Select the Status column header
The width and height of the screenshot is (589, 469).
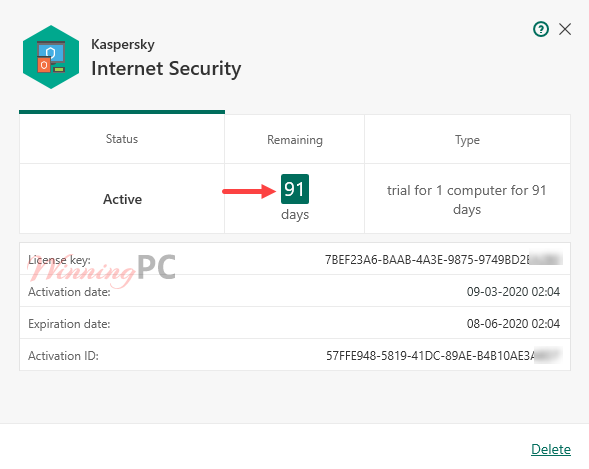coord(122,139)
